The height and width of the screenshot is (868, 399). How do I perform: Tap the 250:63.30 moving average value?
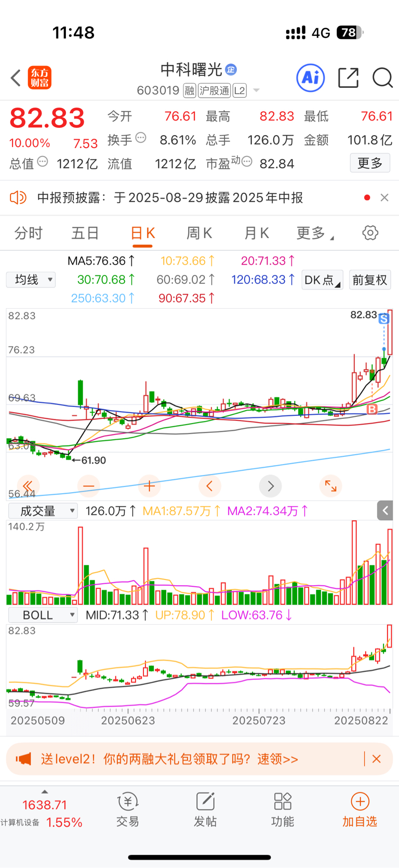(x=103, y=298)
